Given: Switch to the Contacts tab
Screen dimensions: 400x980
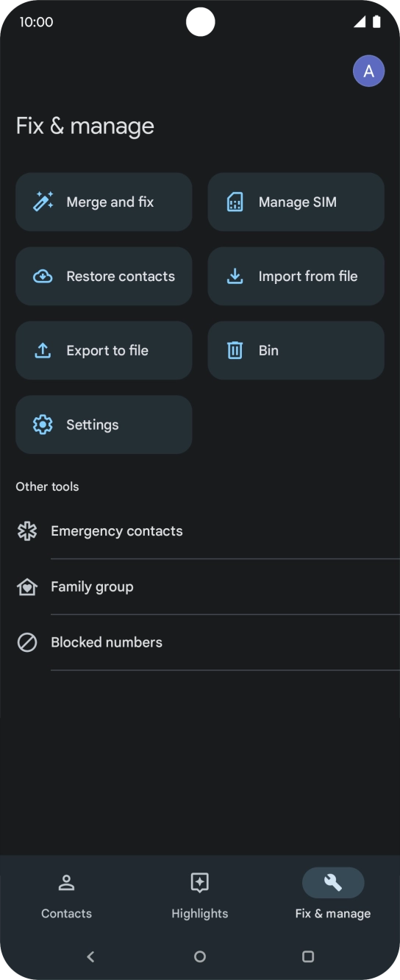Looking at the screenshot, I should (x=66, y=895).
